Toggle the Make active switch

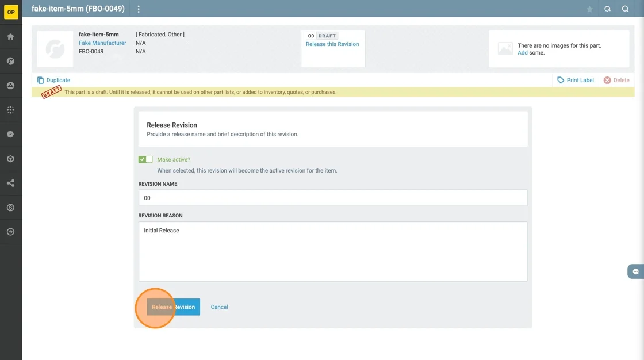145,159
